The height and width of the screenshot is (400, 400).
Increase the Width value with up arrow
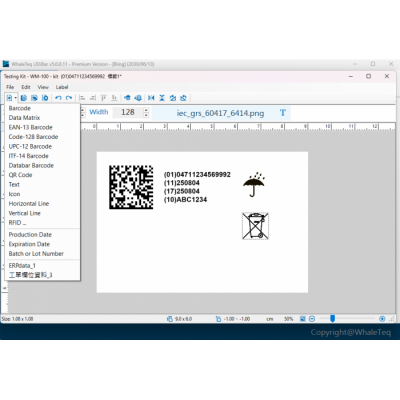[146, 110]
